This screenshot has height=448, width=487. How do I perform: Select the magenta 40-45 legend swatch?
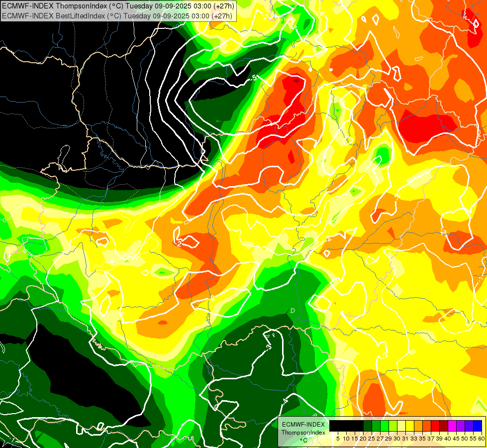point(452,426)
